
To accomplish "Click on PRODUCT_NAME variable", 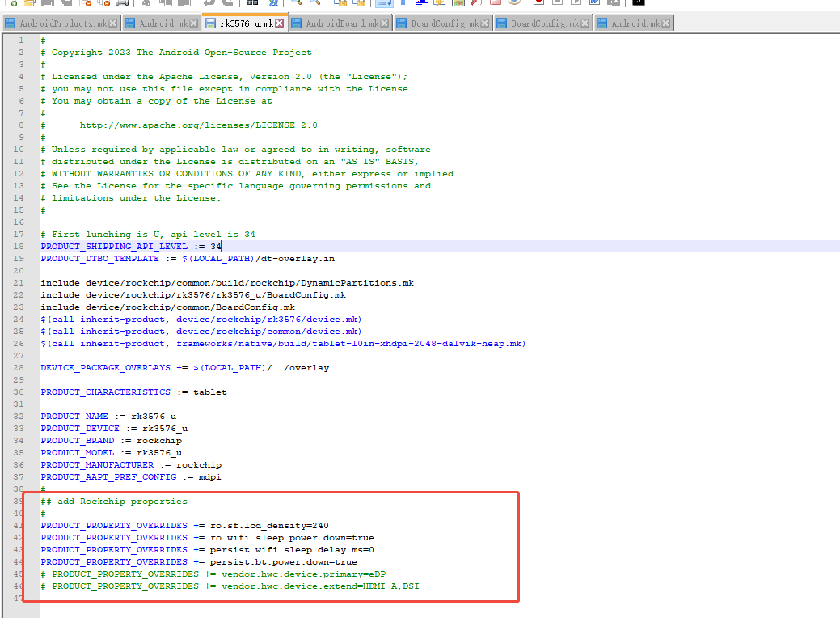I will point(74,417).
